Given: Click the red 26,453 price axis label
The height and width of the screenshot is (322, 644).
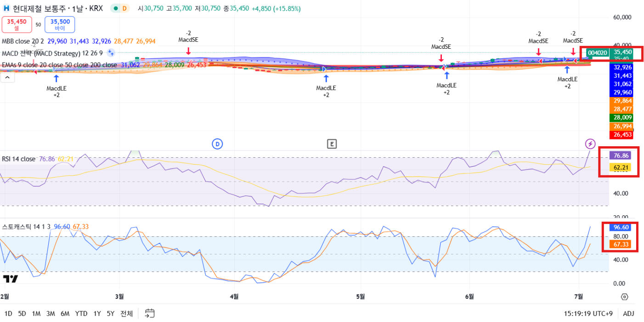Looking at the screenshot, I should click(621, 135).
